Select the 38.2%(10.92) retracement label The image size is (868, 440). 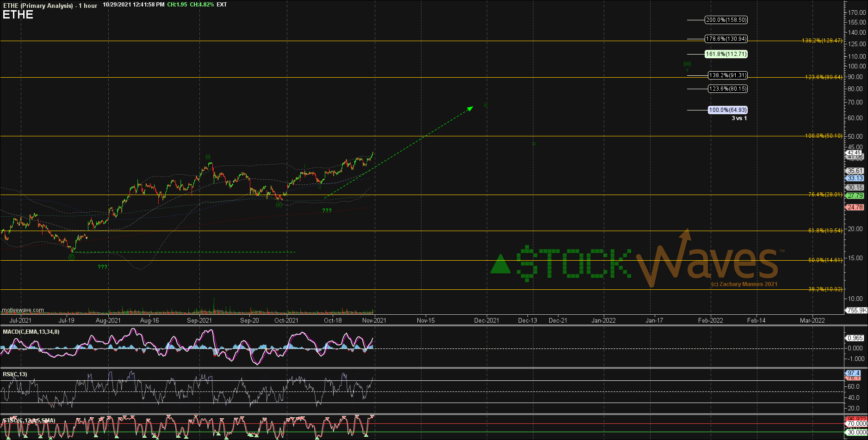point(825,289)
